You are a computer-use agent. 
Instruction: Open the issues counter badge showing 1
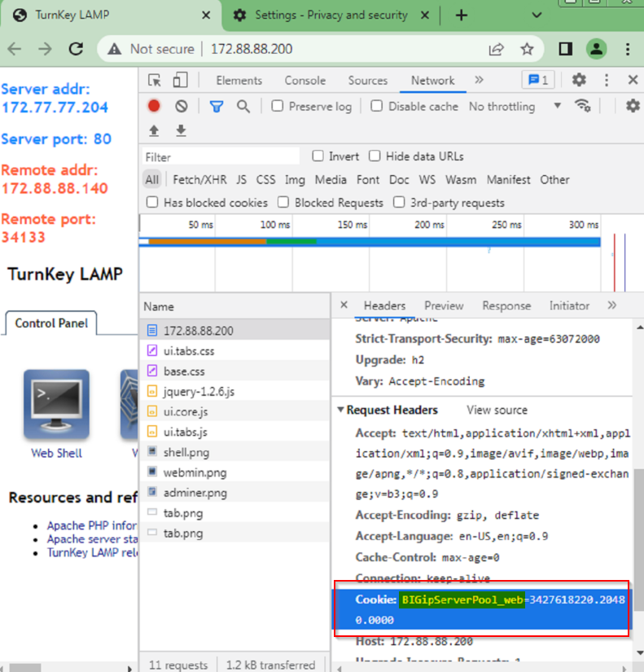pos(538,80)
